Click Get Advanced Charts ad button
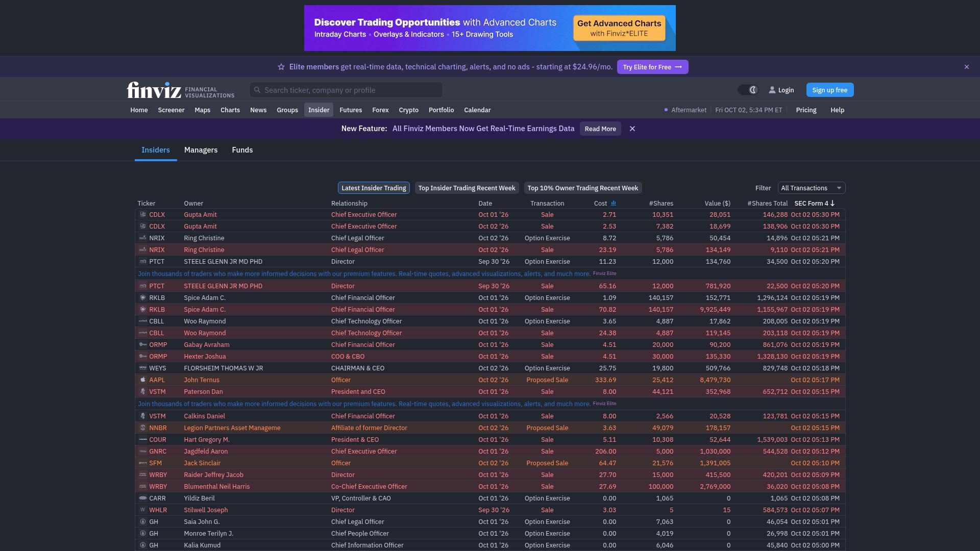This screenshot has height=551, width=980. click(x=619, y=28)
